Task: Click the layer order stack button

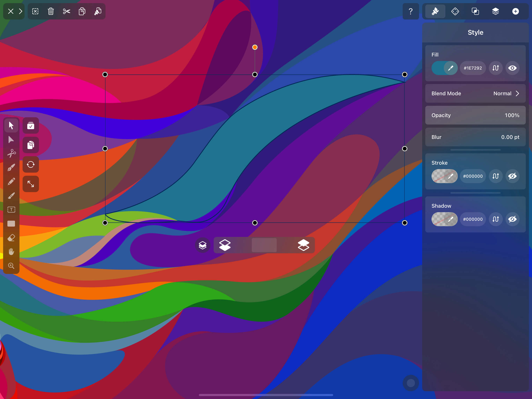Action: (x=203, y=245)
